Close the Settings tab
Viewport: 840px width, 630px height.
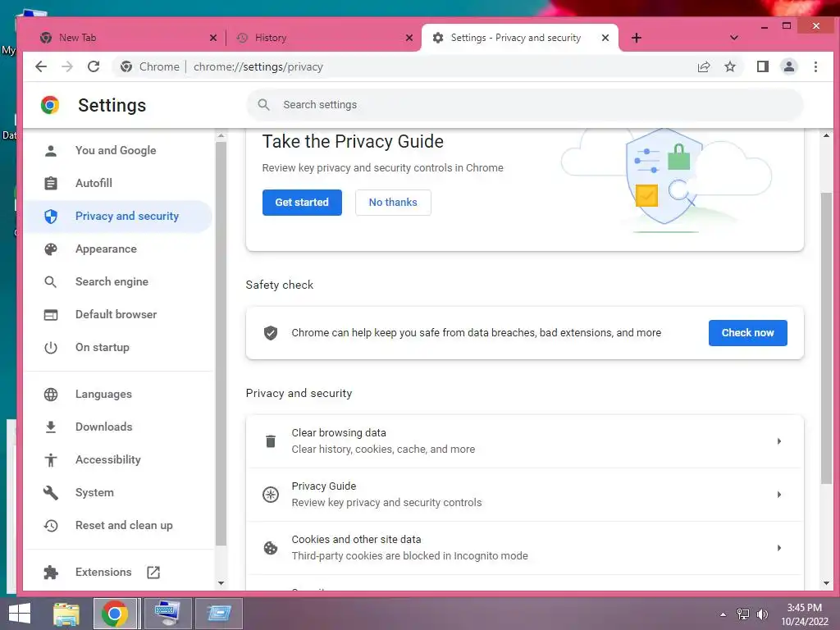pos(605,38)
